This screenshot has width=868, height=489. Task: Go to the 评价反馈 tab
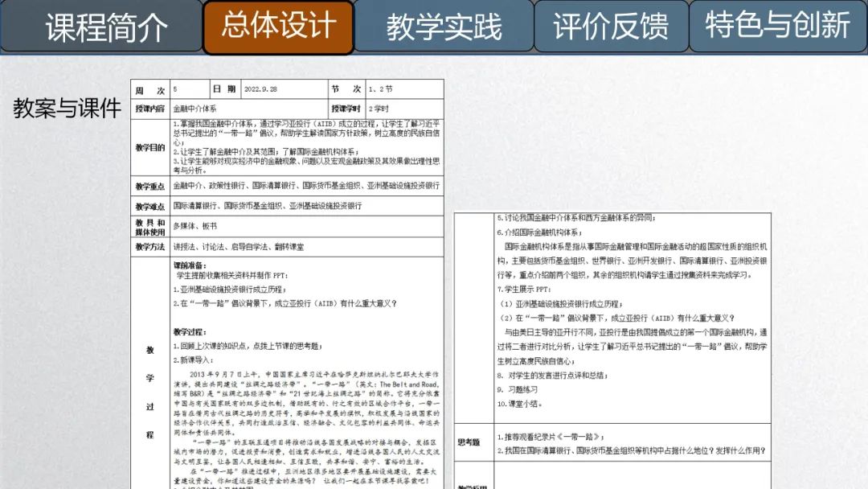point(611,27)
